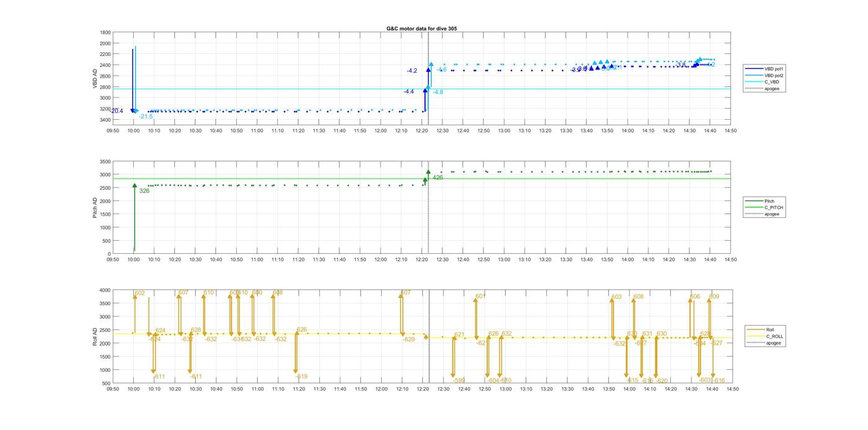Click the "-629" annotation in the Roll plot

pyautogui.click(x=409, y=339)
